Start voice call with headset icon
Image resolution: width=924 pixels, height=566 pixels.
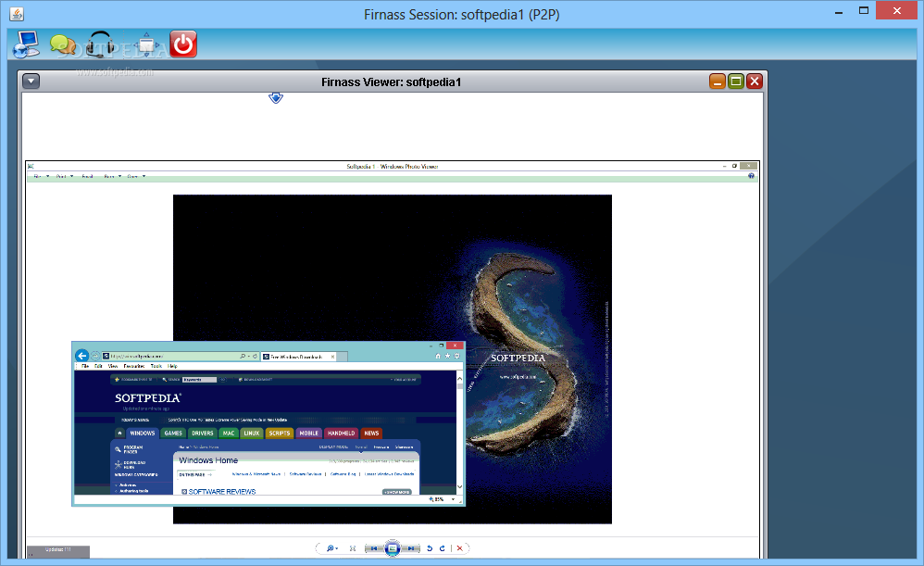(x=100, y=44)
